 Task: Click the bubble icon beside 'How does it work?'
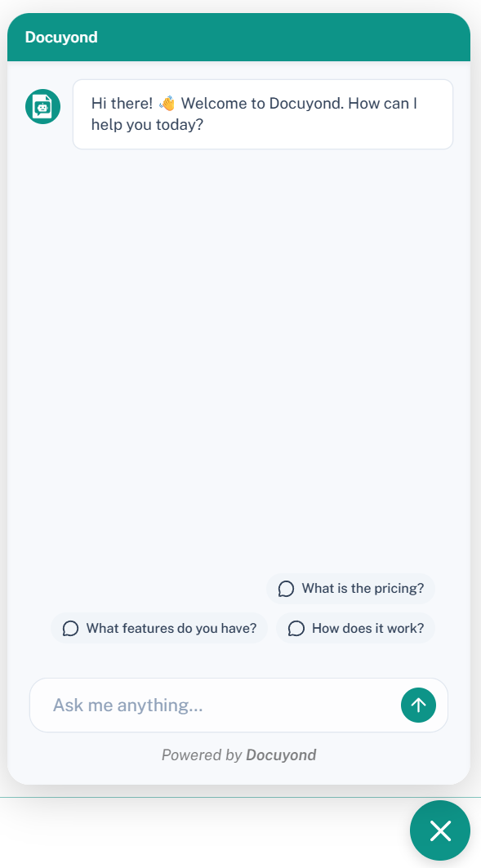pos(296,628)
